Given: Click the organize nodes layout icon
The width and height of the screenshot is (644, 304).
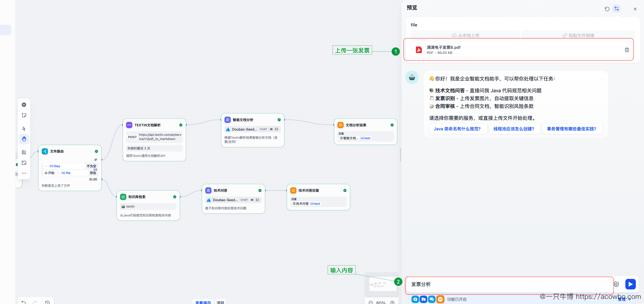Looking at the screenshot, I should [24, 152].
